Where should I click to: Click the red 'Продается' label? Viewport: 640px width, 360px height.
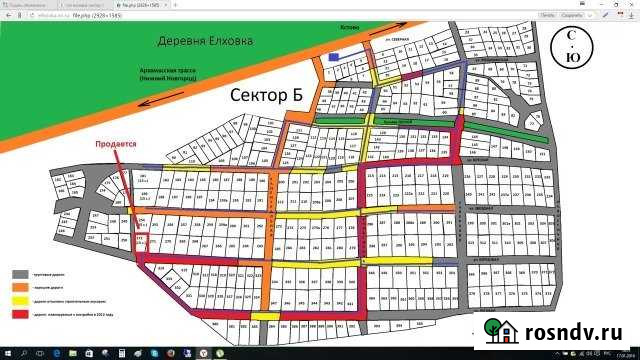coord(116,144)
